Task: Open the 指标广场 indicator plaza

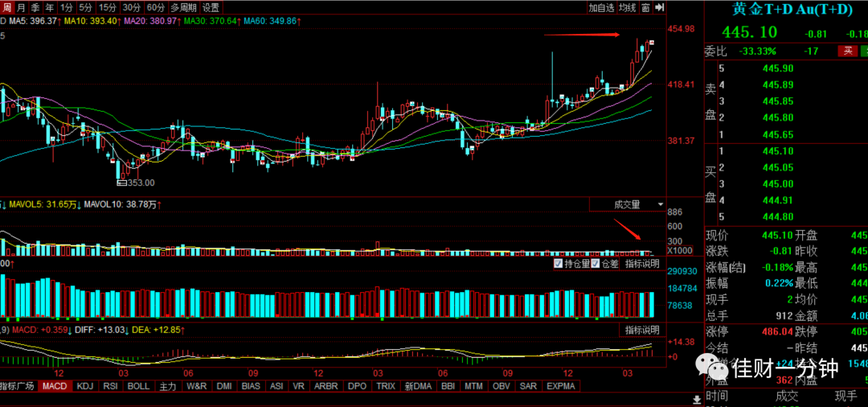Action: (17, 386)
